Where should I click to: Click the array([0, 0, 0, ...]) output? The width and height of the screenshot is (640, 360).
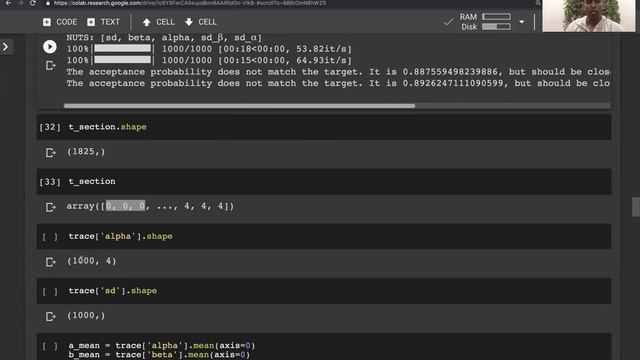(x=151, y=206)
